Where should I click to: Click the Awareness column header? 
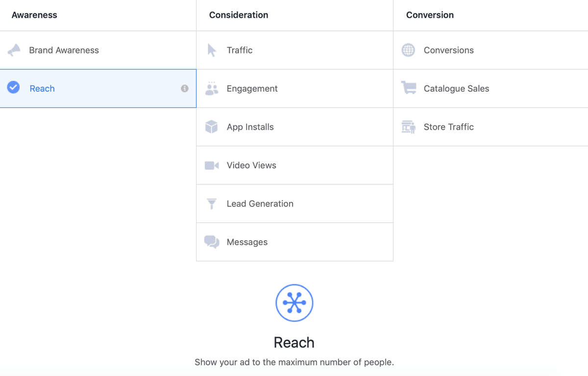point(34,15)
